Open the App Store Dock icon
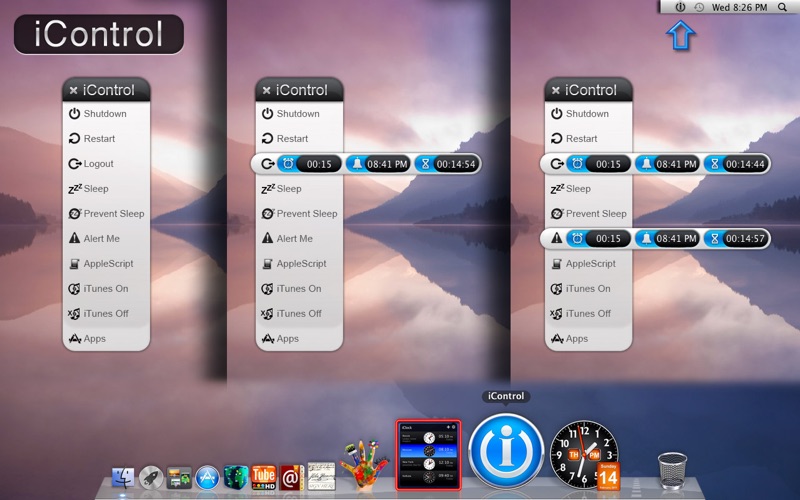Screen dimensions: 800x500 pos(207,479)
